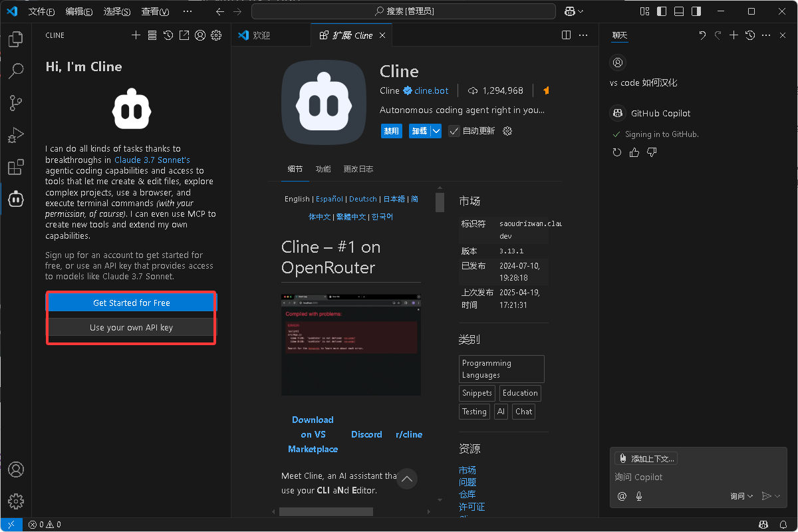Start a new chat with plus icon

coord(734,35)
